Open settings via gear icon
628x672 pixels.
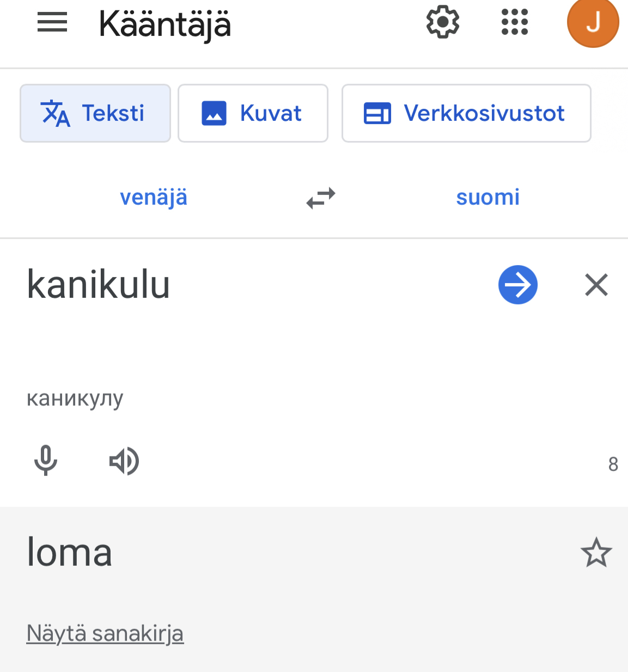coord(442,22)
